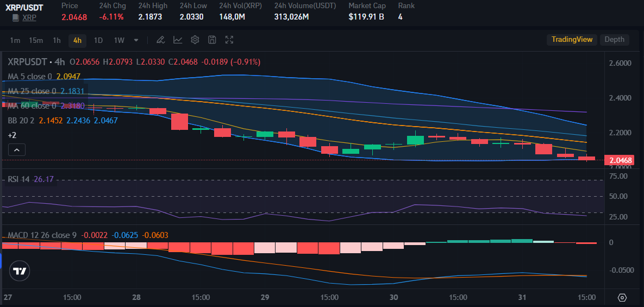Viewport: 644px width, 307px height.
Task: Click the TradingView logo watermark
Action: [20, 271]
